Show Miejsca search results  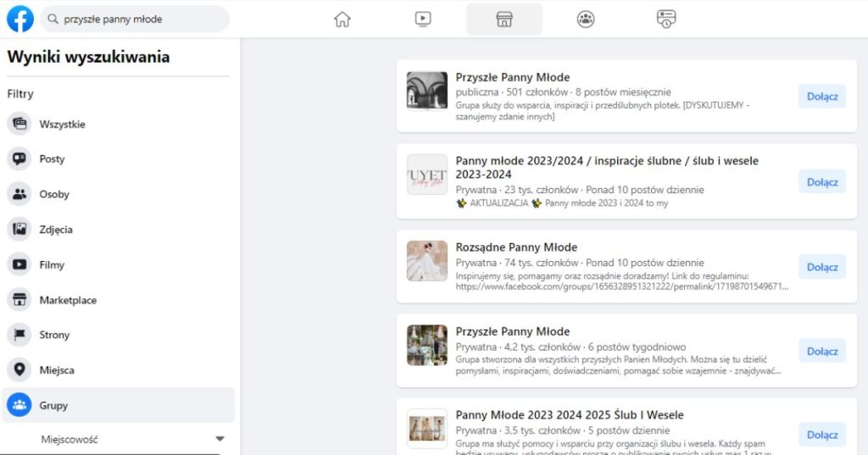point(57,370)
